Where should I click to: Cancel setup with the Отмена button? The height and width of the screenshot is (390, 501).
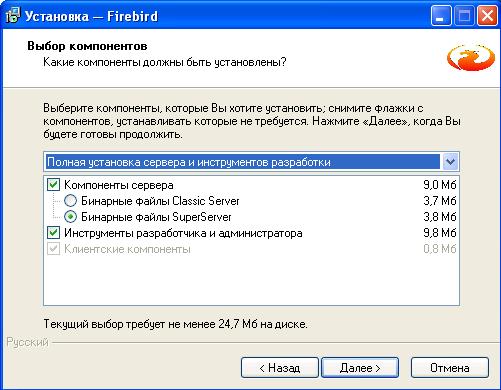[450, 368]
